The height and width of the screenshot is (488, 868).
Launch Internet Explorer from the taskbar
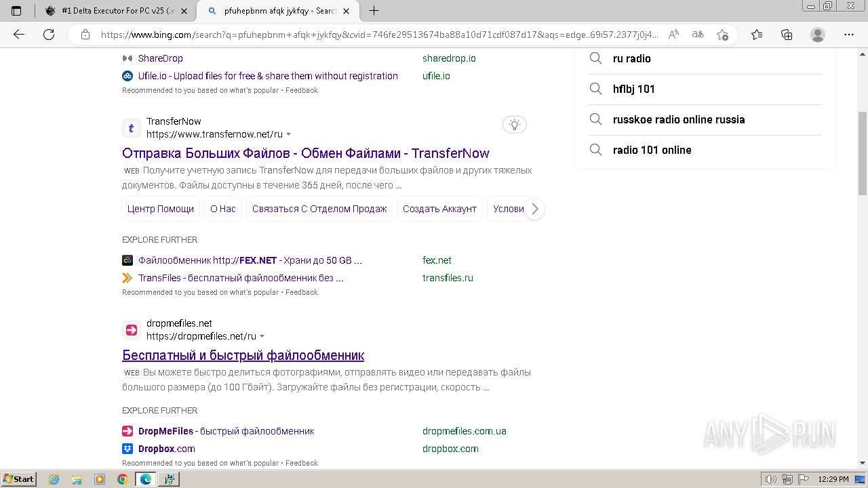point(54,479)
